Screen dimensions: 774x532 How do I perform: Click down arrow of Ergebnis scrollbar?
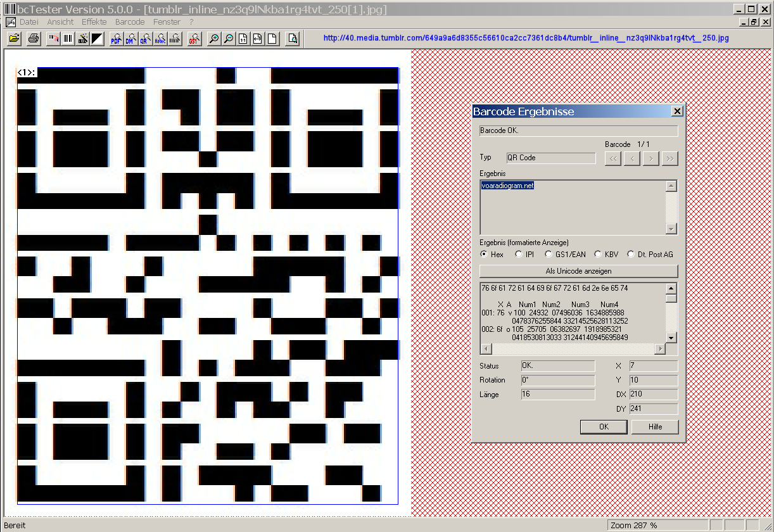(671, 229)
